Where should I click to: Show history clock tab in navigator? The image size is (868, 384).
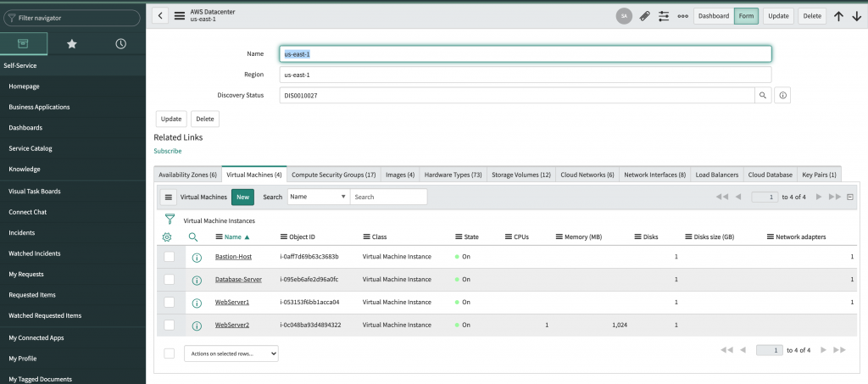tap(120, 44)
